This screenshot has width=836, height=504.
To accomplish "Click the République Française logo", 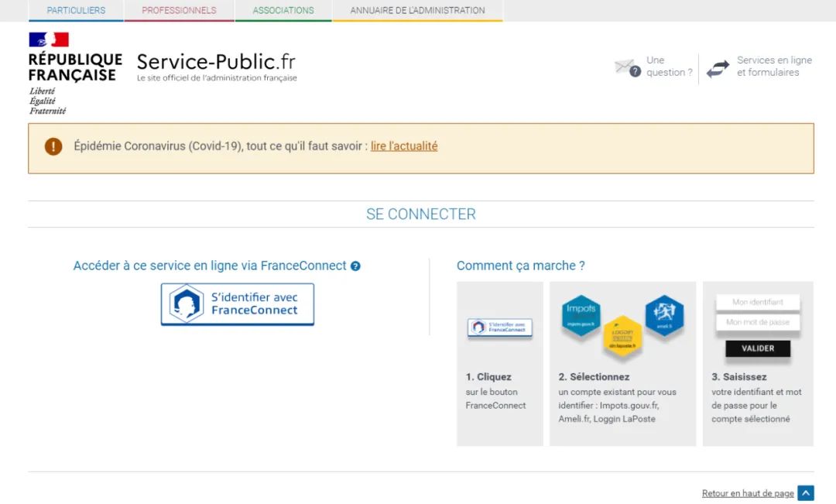I will point(74,73).
